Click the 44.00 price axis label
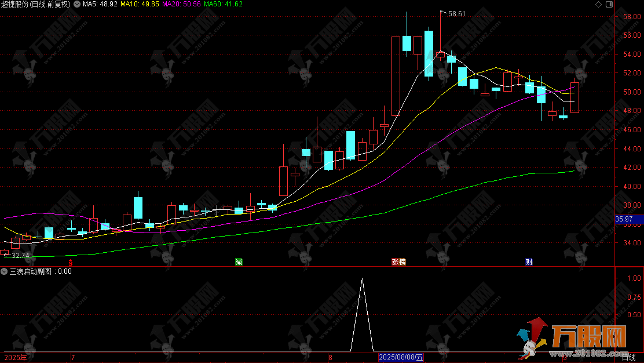Viewport: 644px width, 363px height. [x=632, y=149]
